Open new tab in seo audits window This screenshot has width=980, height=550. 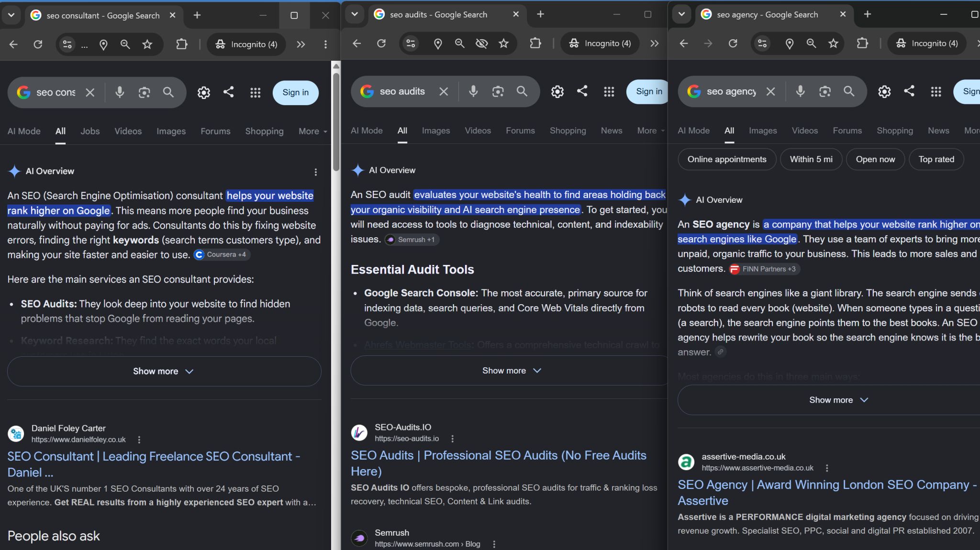pos(541,14)
